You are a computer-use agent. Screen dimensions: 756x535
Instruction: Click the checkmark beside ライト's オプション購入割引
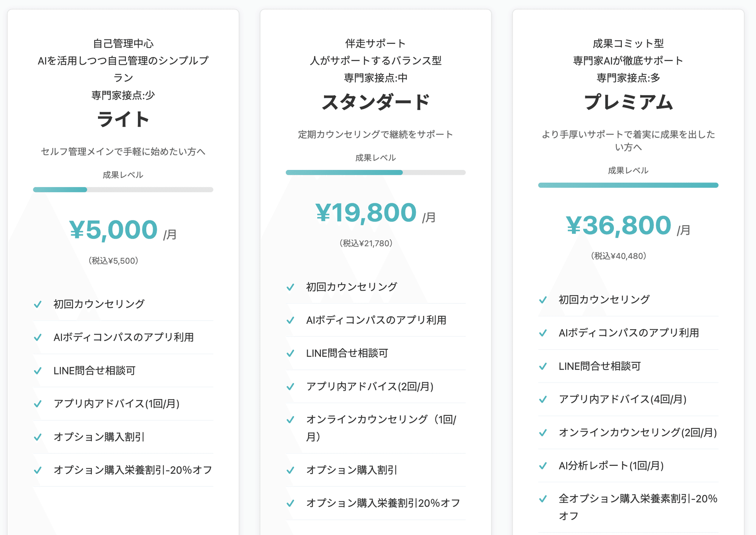38,437
